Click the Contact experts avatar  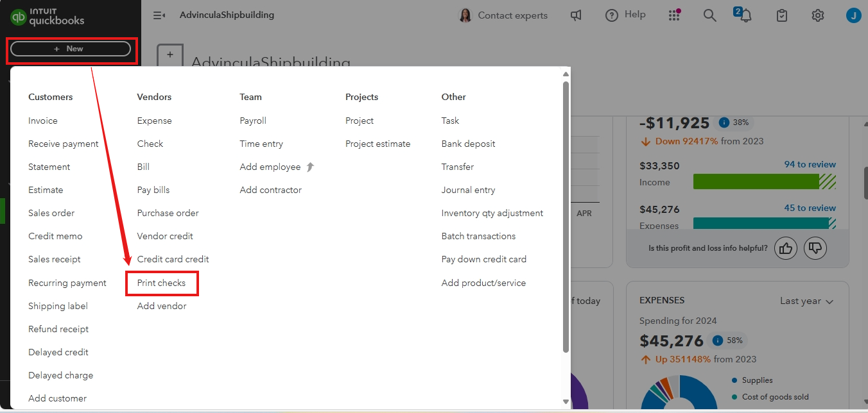pos(465,15)
